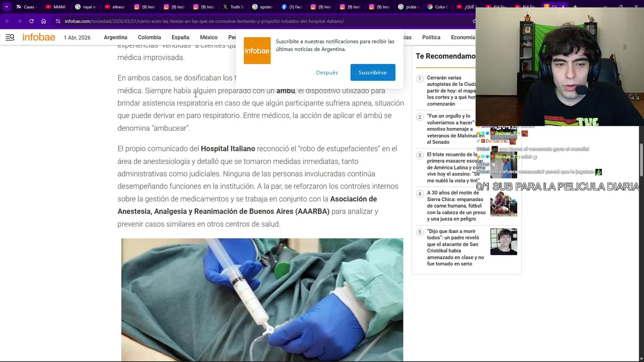Click the '0/1 SUB PARA LA PELICULA DIARIA' overlay
The width and height of the screenshot is (644, 362).
pyautogui.click(x=557, y=187)
